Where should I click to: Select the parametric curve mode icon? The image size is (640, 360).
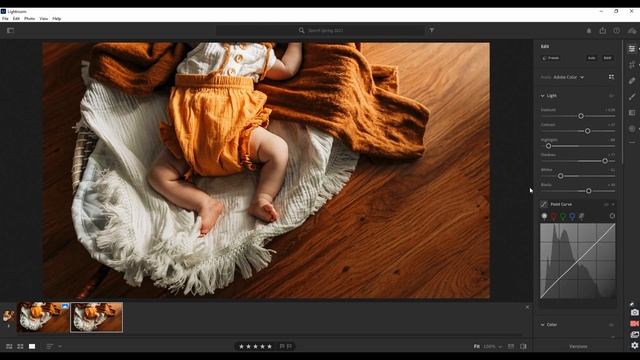coord(582,216)
